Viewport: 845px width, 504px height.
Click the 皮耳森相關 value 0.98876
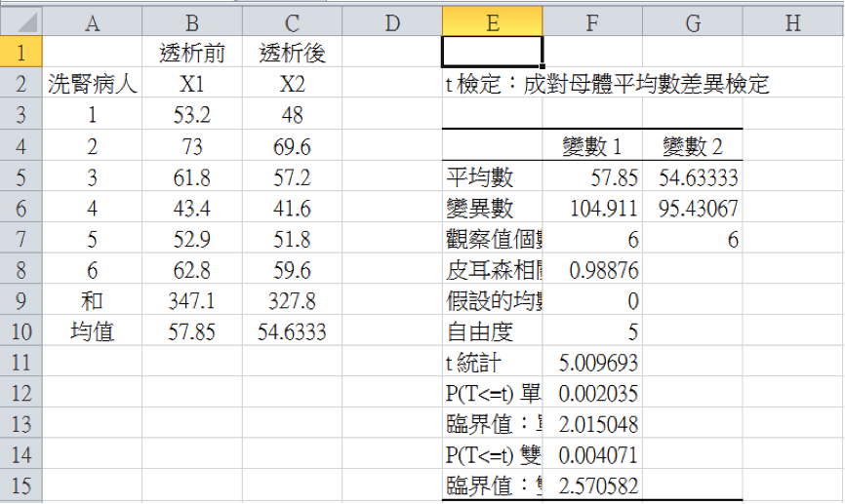point(592,270)
